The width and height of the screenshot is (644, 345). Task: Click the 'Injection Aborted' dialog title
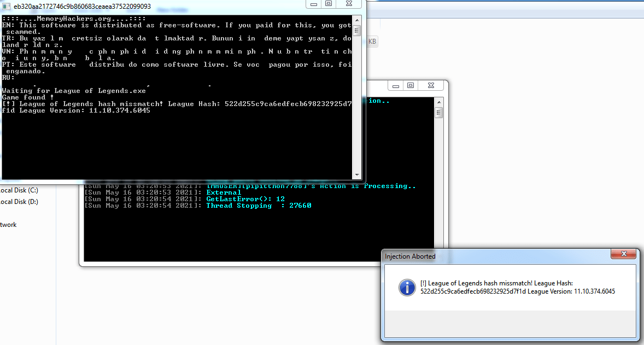410,256
